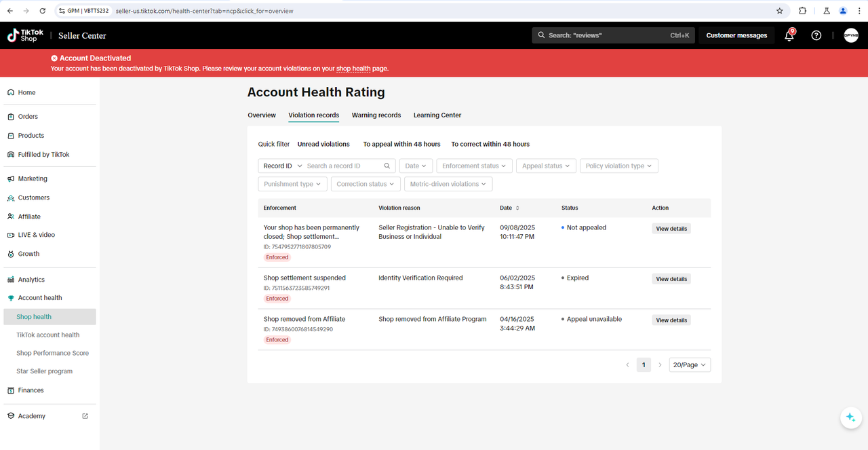Switch to the Overview tab
868x450 pixels.
tap(262, 115)
